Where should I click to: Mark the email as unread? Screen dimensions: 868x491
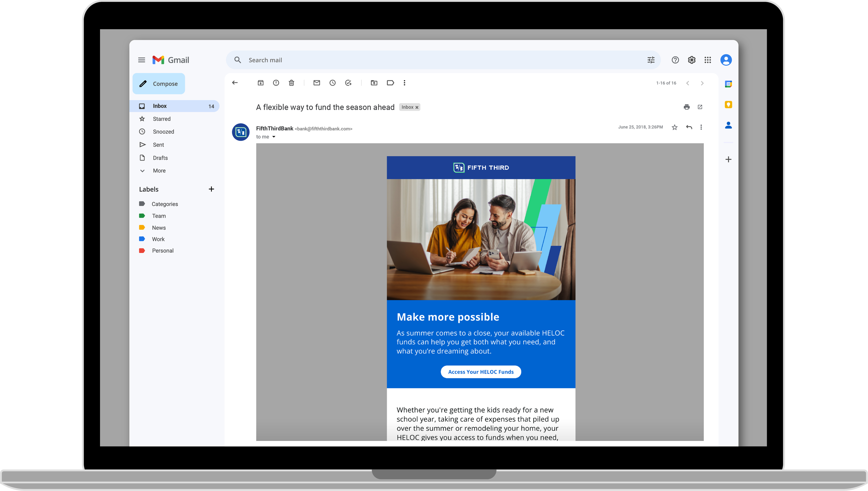click(x=317, y=83)
